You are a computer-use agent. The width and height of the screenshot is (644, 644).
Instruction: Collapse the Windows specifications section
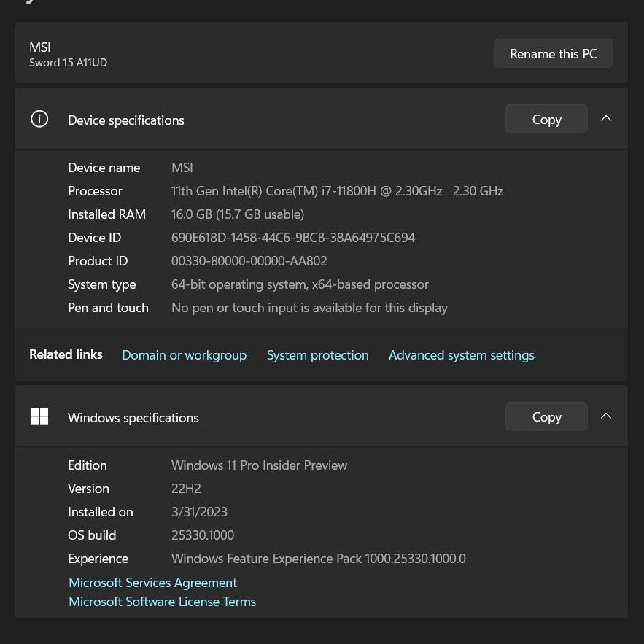coord(605,416)
